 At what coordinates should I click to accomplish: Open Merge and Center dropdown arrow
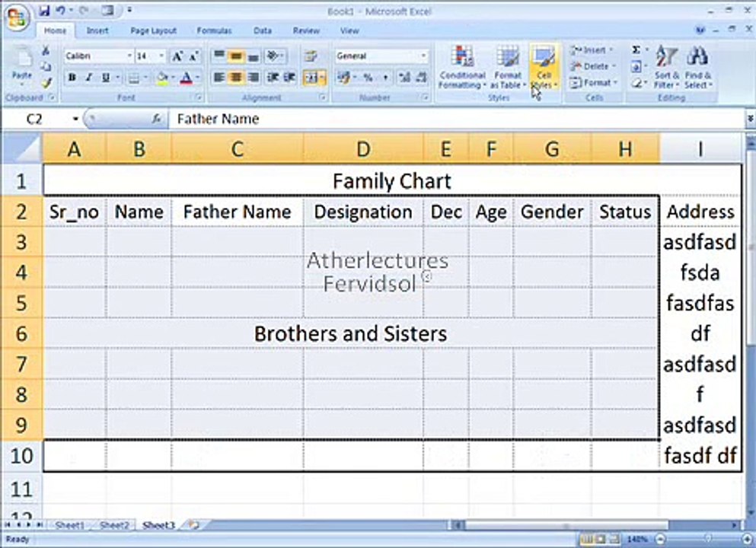pyautogui.click(x=322, y=78)
